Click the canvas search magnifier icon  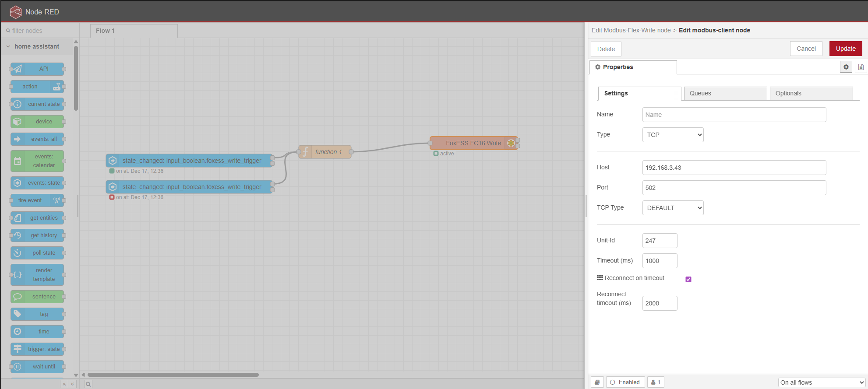point(88,384)
